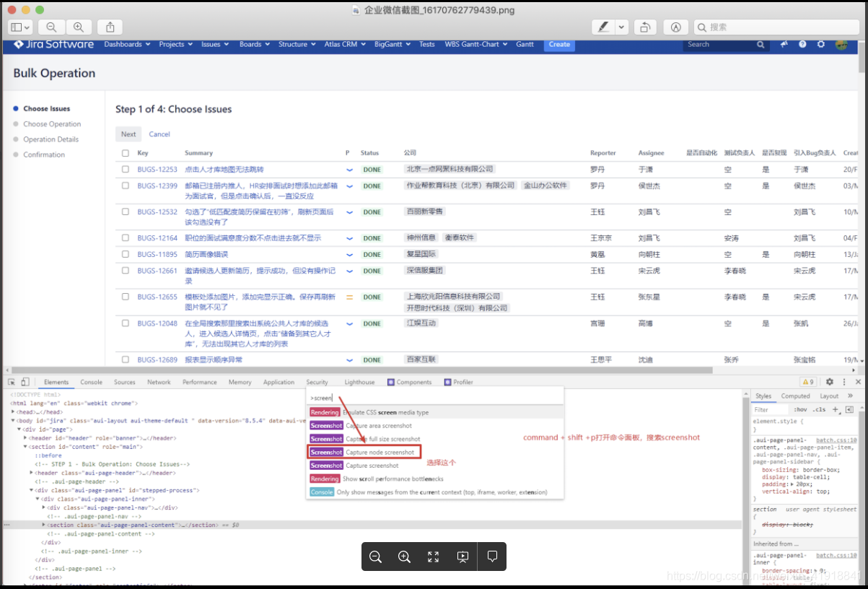868x589 pixels.
Task: Switch to the Sources tab in DevTools
Action: pyautogui.click(x=124, y=382)
